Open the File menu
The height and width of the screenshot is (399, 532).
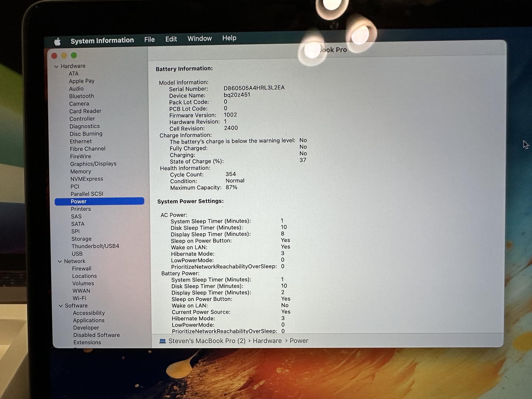click(x=150, y=40)
